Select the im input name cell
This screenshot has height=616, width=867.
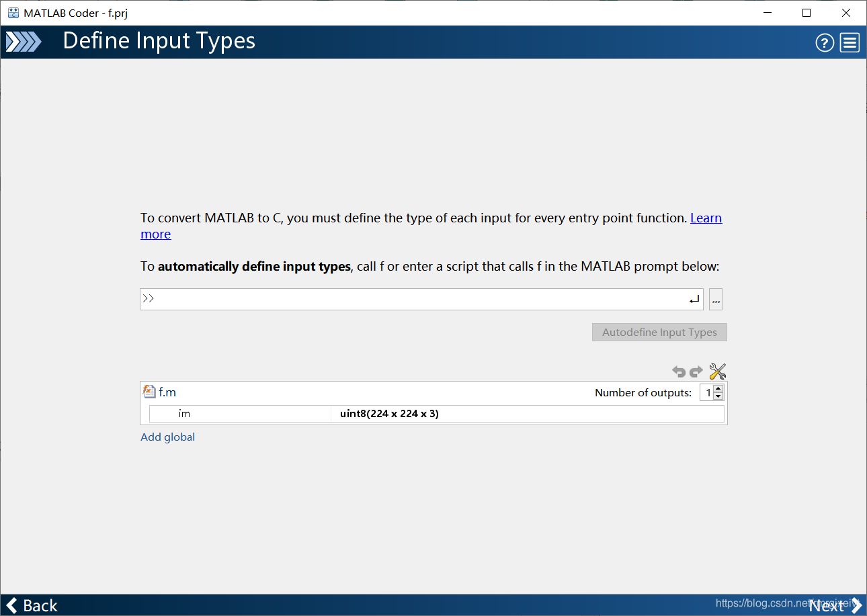pos(240,414)
